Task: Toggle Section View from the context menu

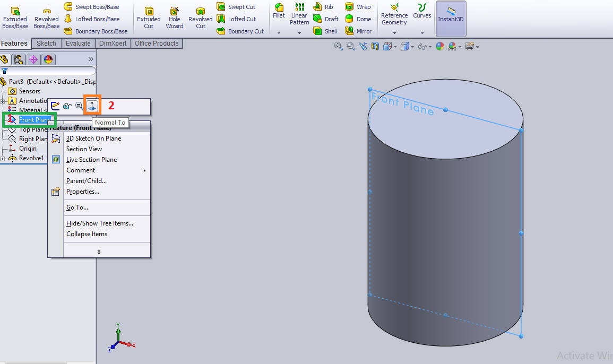Action: (x=84, y=149)
